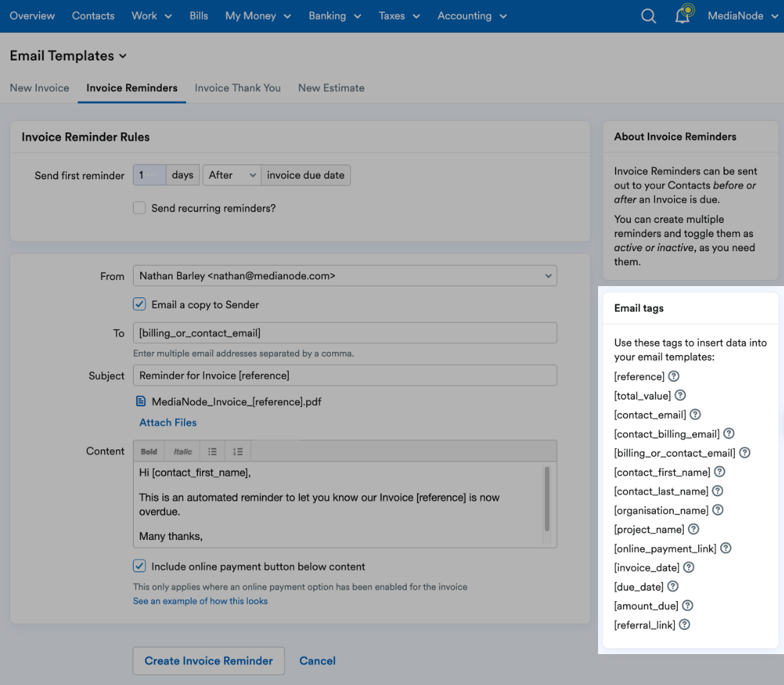Click inside the Subject input field

344,375
